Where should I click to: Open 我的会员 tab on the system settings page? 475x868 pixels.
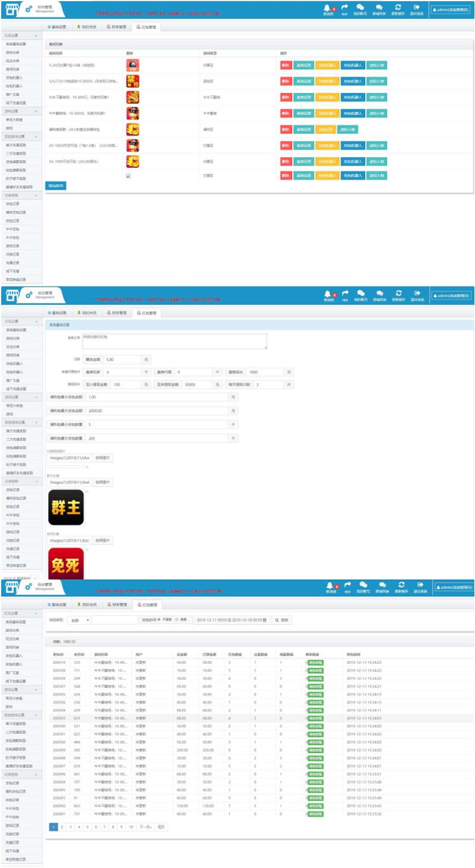coord(87,313)
